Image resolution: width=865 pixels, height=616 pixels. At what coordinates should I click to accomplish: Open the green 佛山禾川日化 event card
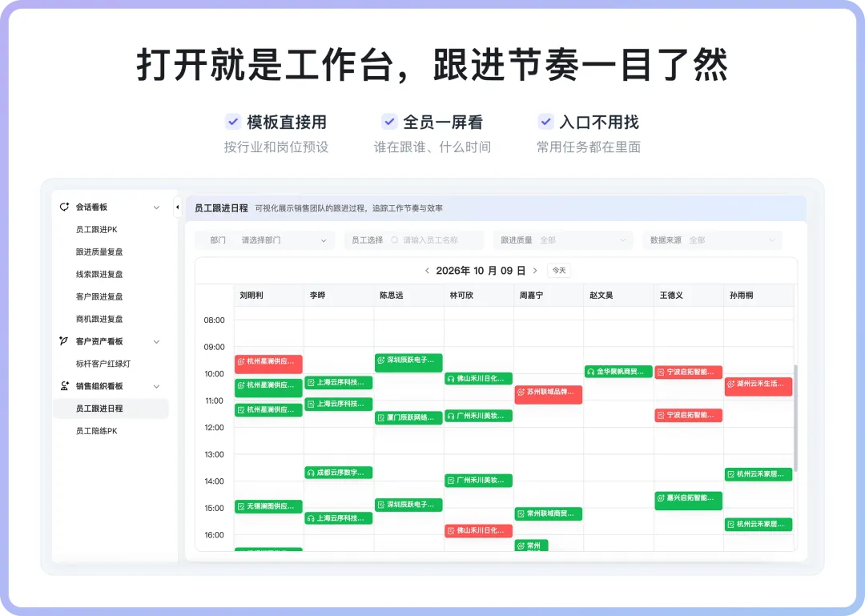[479, 379]
